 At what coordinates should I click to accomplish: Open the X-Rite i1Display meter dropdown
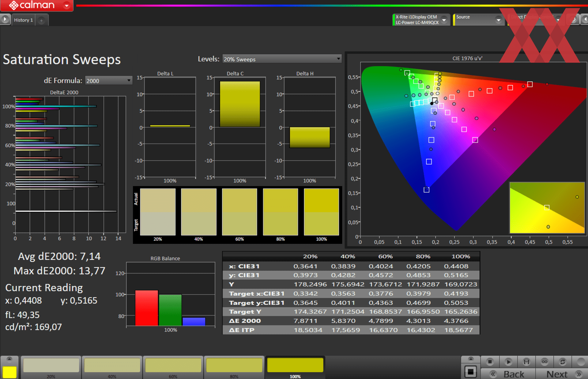[x=444, y=20]
